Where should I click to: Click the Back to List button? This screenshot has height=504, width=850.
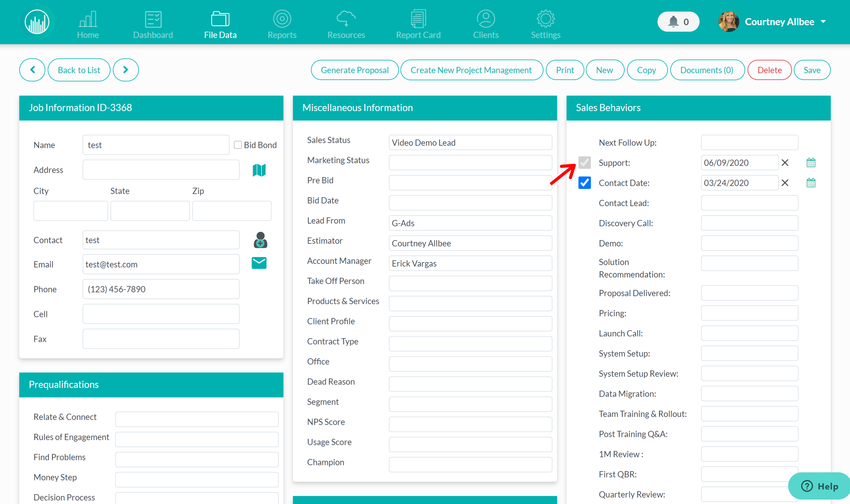(x=79, y=70)
